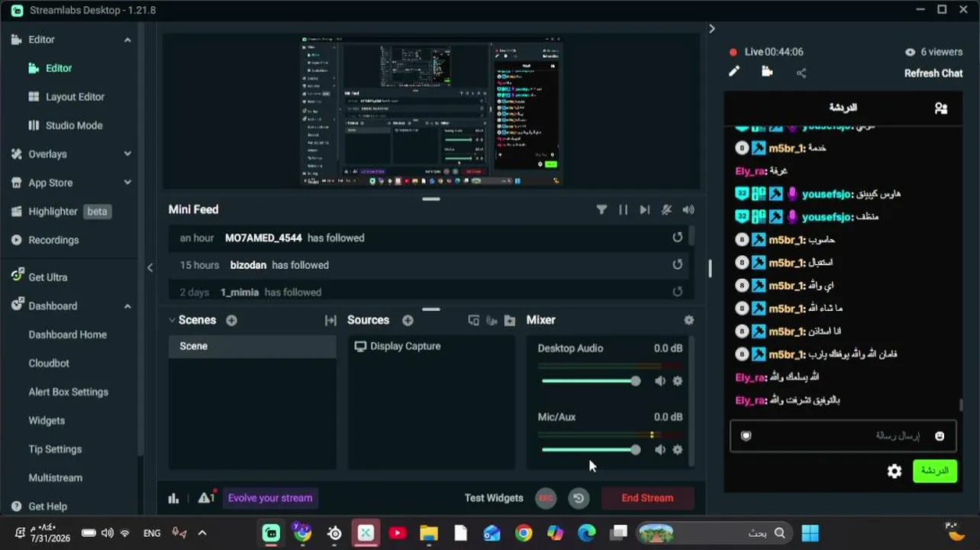
Task: Click the dual output icon in Sources header
Action: (473, 320)
